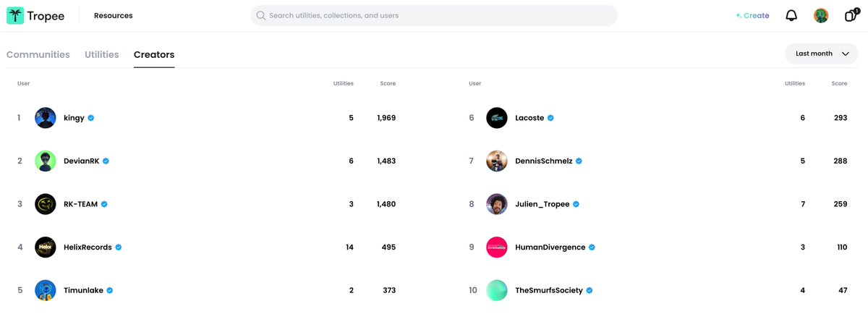Open the Last month period dropdown
Image resolution: width=868 pixels, height=322 pixels.
(x=822, y=54)
